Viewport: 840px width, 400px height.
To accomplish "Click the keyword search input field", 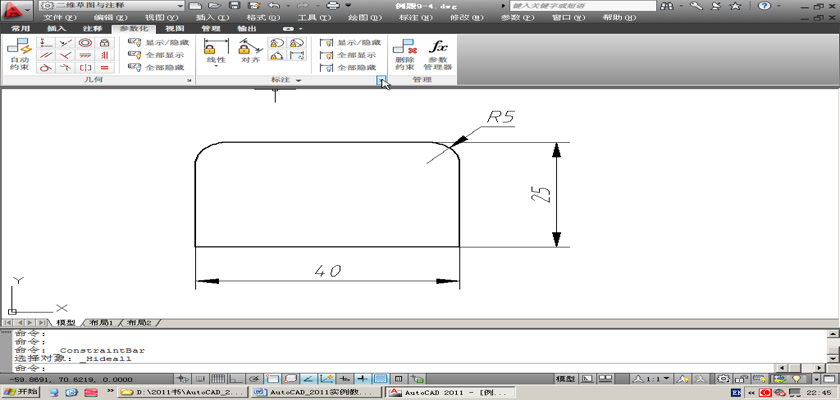I will pos(582,6).
